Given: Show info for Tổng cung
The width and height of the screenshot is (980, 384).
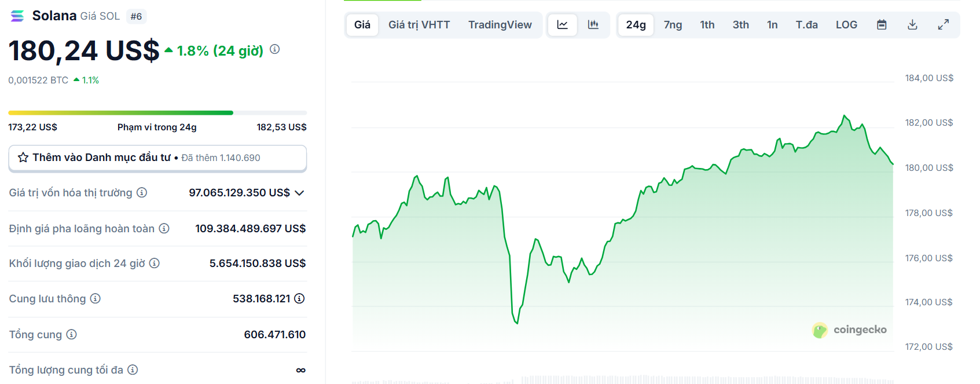Looking at the screenshot, I should [x=72, y=334].
